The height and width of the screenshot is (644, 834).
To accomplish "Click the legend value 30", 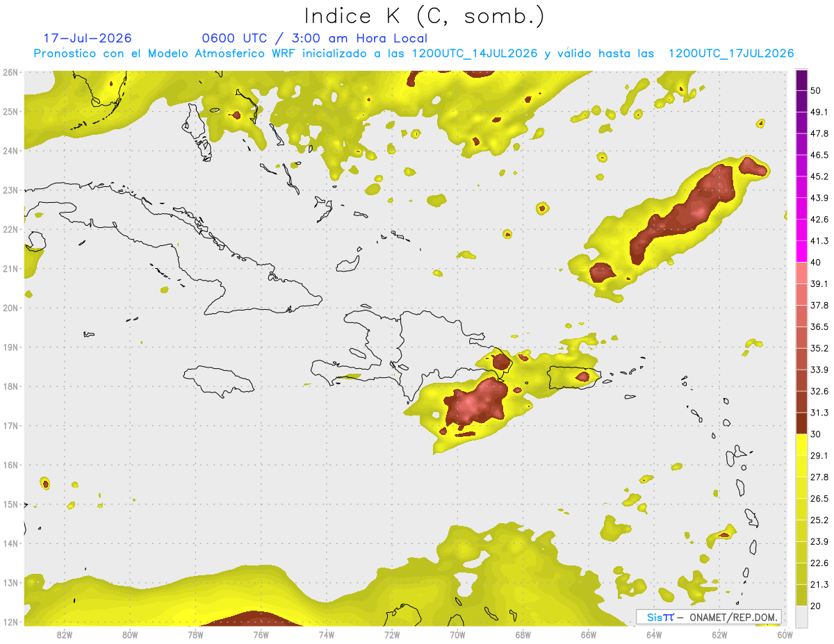I will coord(817,434).
